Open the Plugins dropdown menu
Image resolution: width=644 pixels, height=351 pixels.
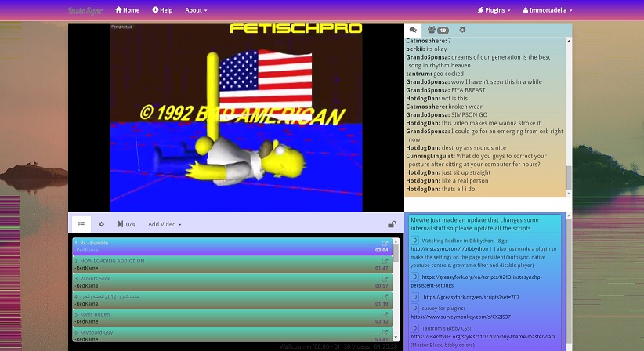coord(494,10)
